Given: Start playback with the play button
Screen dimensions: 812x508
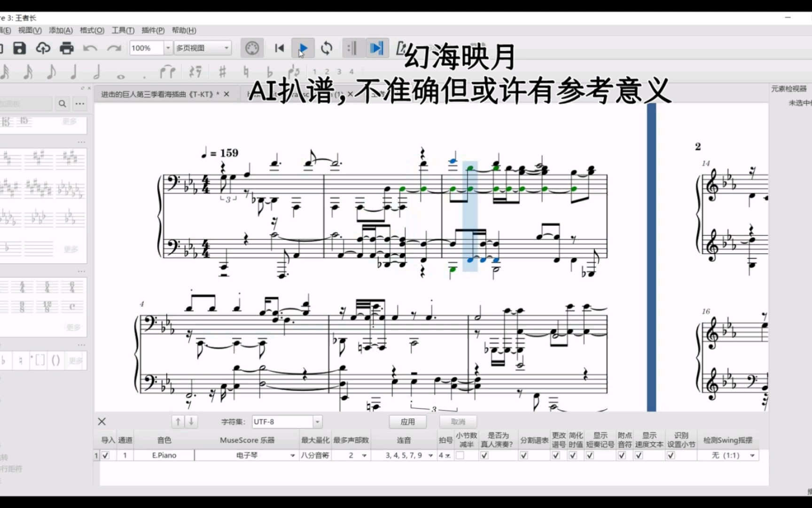Looking at the screenshot, I should click(303, 48).
